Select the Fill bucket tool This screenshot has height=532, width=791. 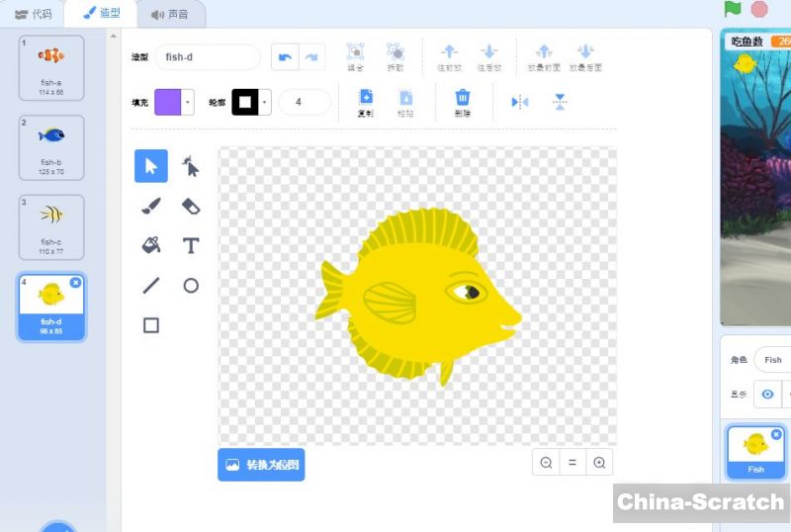(x=151, y=245)
